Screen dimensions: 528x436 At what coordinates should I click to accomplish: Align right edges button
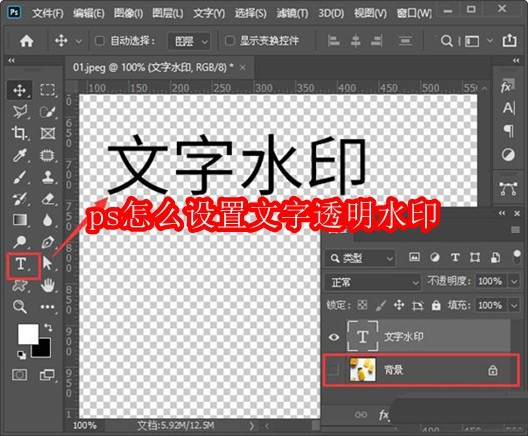pos(376,41)
